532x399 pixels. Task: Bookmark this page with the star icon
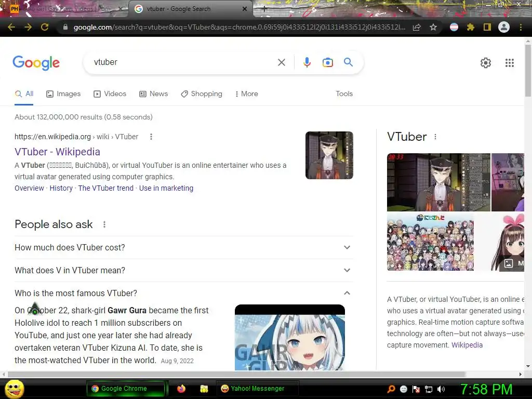[433, 27]
